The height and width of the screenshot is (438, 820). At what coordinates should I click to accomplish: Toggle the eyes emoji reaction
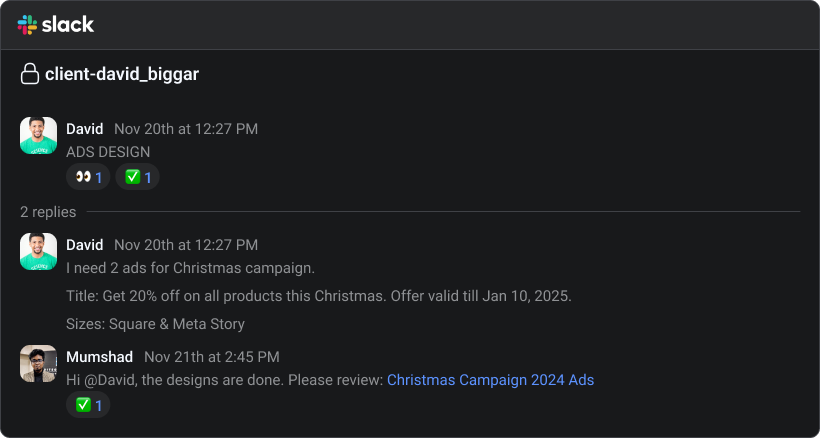click(x=88, y=177)
